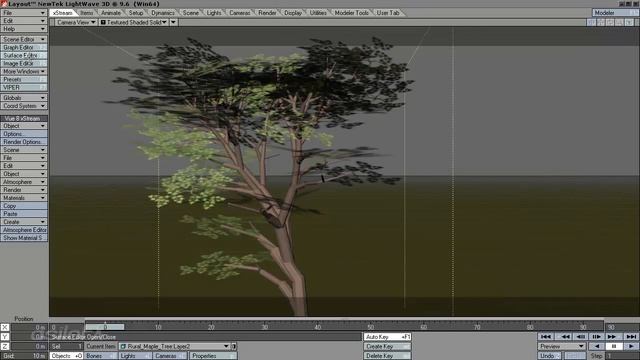This screenshot has width=640, height=360.
Task: Open the Current Item selector dropdown
Action: point(175,347)
